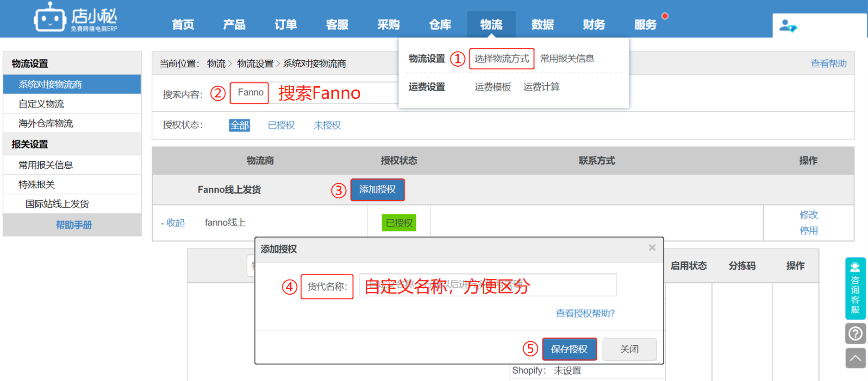The width and height of the screenshot is (868, 381).
Task: Filter authorization status by 已授权
Action: point(281,125)
